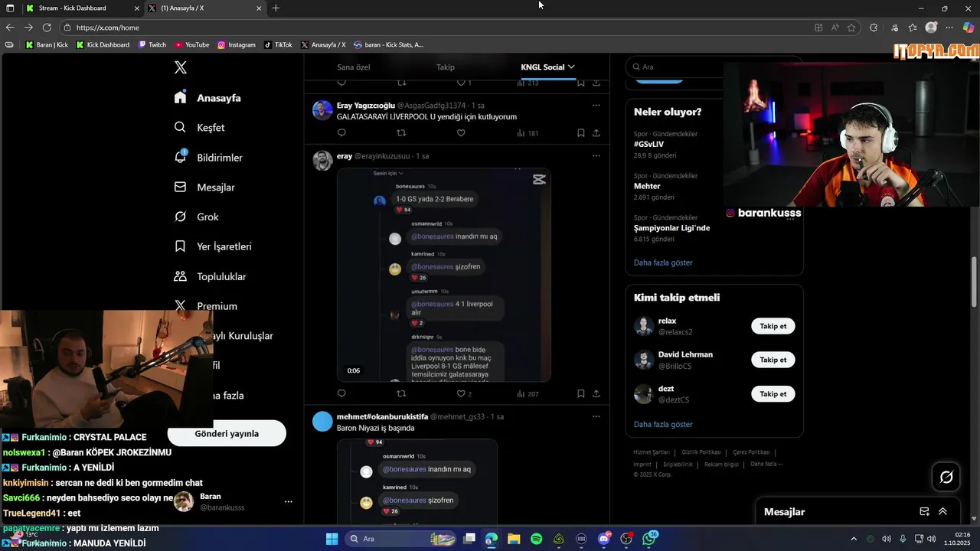The width and height of the screenshot is (980, 551).
Task: View stats showing 181 on Eray Yagızcıoğlu's post
Action: [x=528, y=133]
